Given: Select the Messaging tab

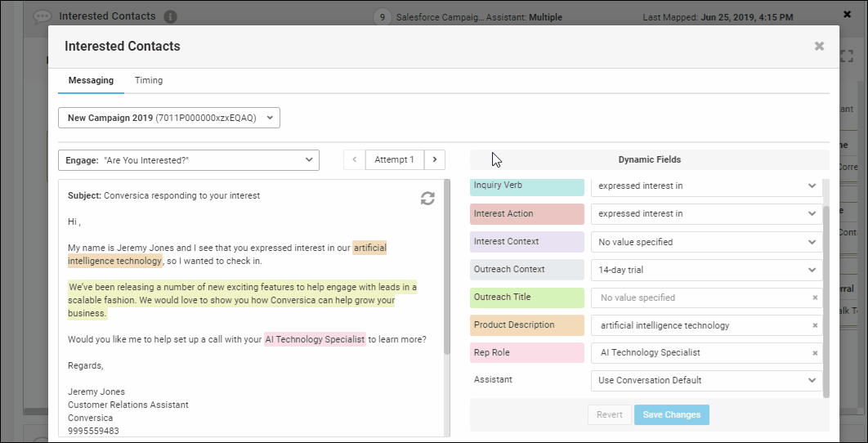Looking at the screenshot, I should (91, 80).
